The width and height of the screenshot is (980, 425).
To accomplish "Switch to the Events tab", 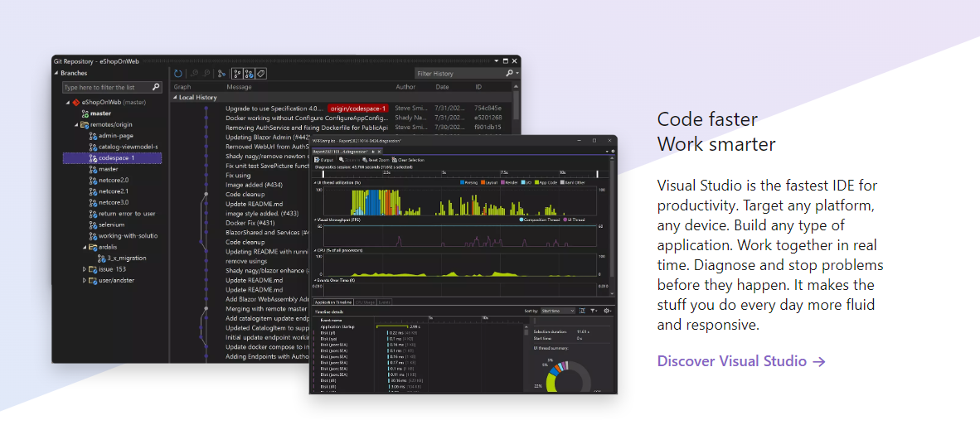I will point(385,302).
